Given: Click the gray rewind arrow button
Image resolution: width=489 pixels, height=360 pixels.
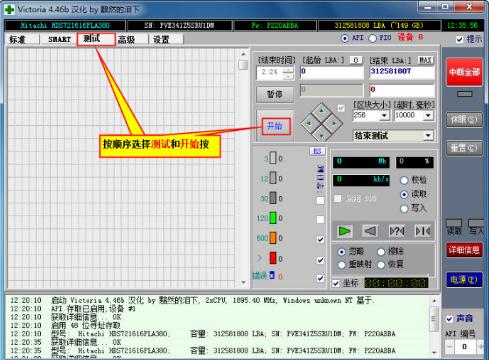Looking at the screenshot, I should pyautogui.click(x=370, y=231).
